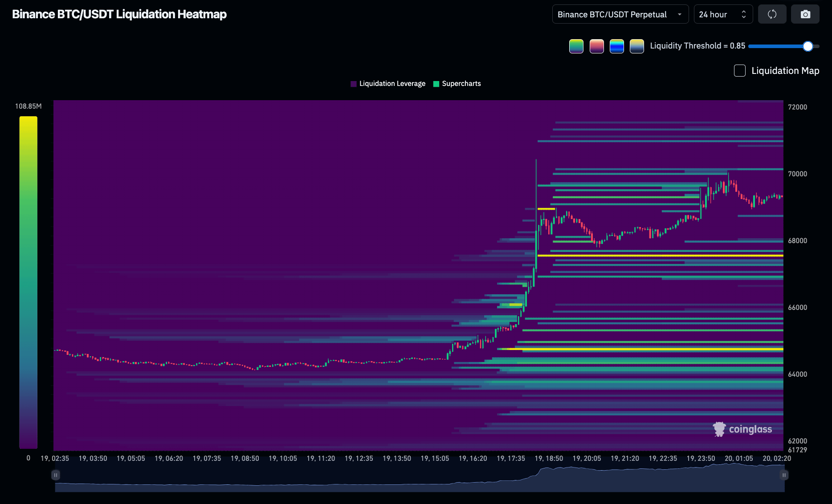Take a screenshot with the camera icon
This screenshot has width=832, height=504.
pyautogui.click(x=805, y=14)
